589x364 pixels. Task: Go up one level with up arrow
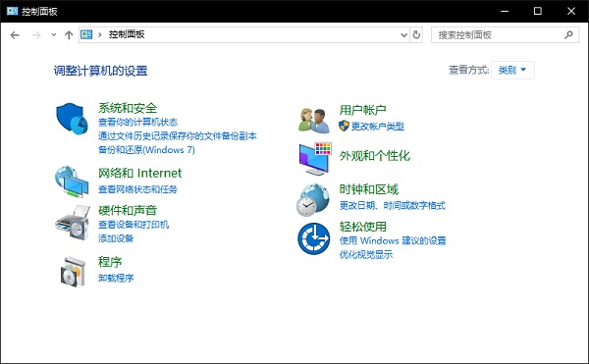tap(69, 35)
